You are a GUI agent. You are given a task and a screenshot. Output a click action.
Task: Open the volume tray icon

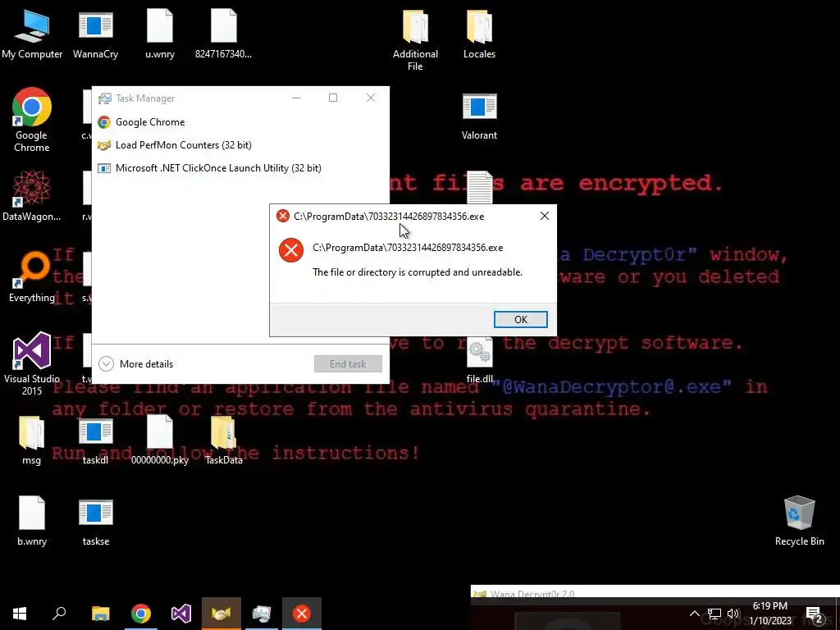733,614
